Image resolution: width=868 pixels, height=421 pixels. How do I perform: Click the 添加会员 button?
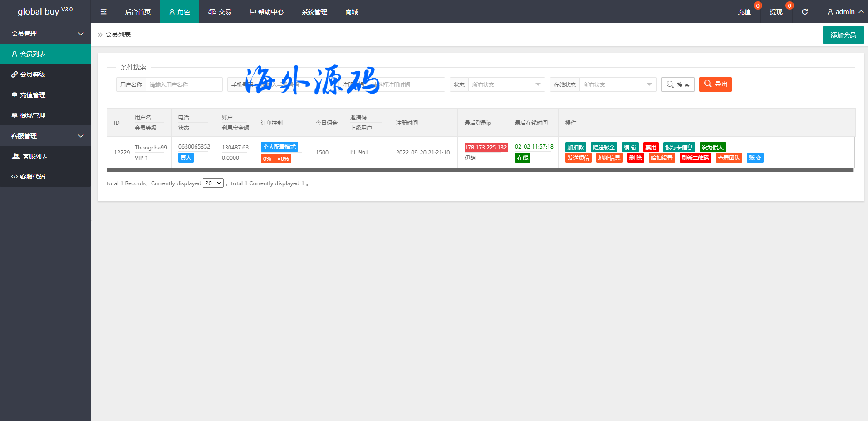pyautogui.click(x=843, y=35)
